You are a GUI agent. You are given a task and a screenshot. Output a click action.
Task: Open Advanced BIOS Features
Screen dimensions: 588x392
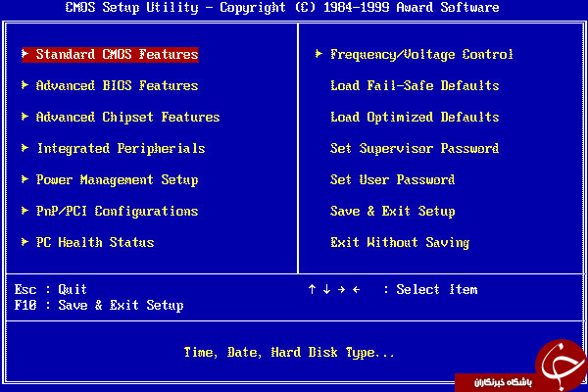tap(117, 86)
